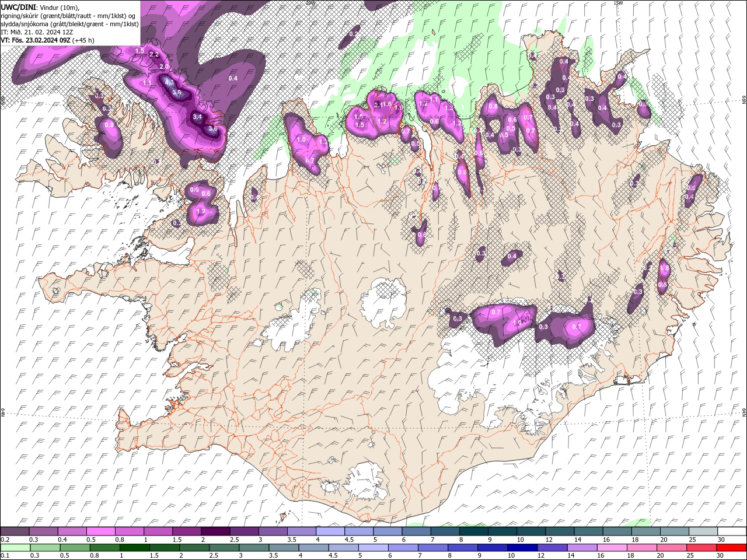The width and height of the screenshot is (747, 560).
Task: Click the 3.4 value on the Westfjords coast
Action: point(197,117)
